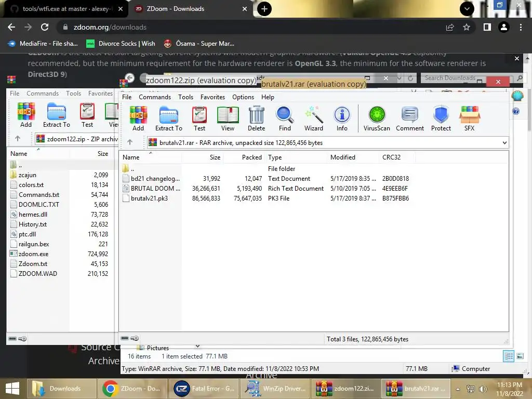This screenshot has height=399, width=532.
Task: Open Divorce Socks Wish bookmark
Action: [121, 44]
